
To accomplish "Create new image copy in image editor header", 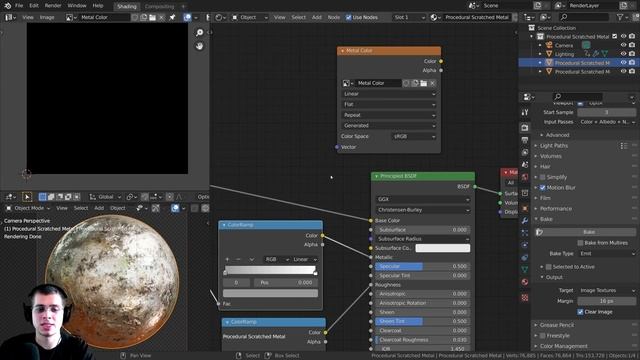I will coord(144,18).
